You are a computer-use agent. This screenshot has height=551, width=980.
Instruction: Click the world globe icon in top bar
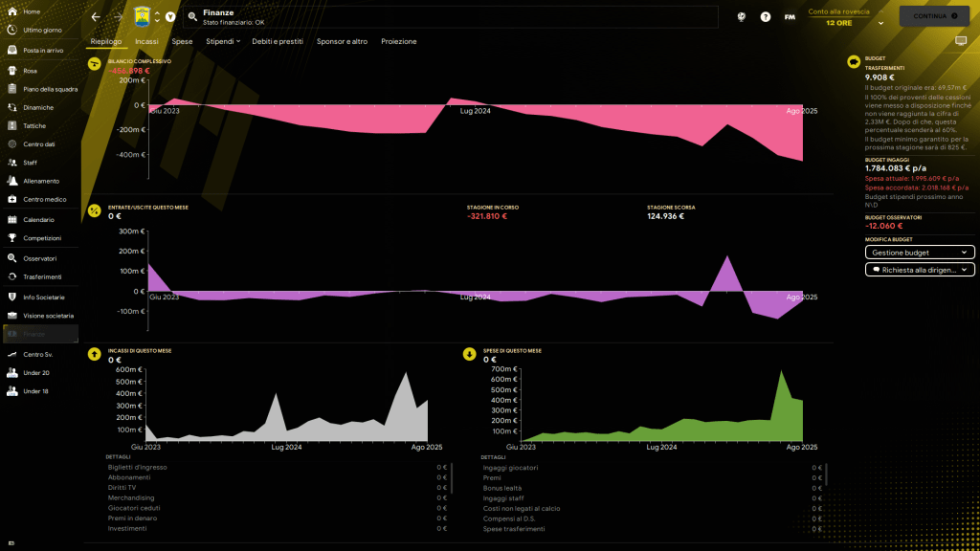tap(741, 17)
